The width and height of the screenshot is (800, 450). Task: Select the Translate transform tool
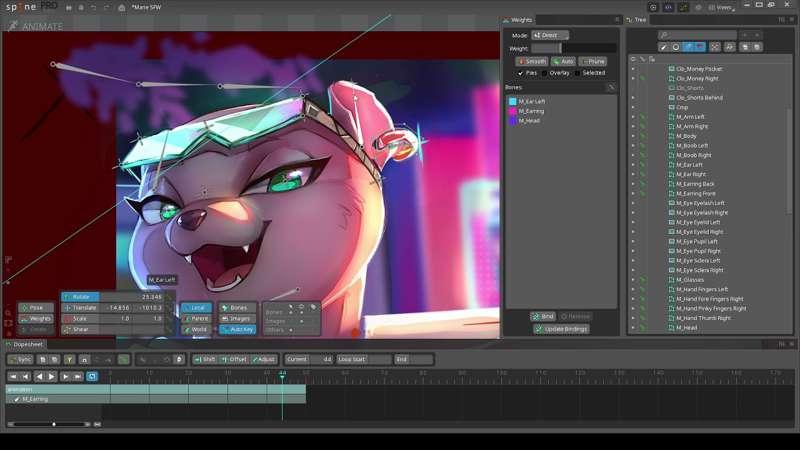coord(80,308)
